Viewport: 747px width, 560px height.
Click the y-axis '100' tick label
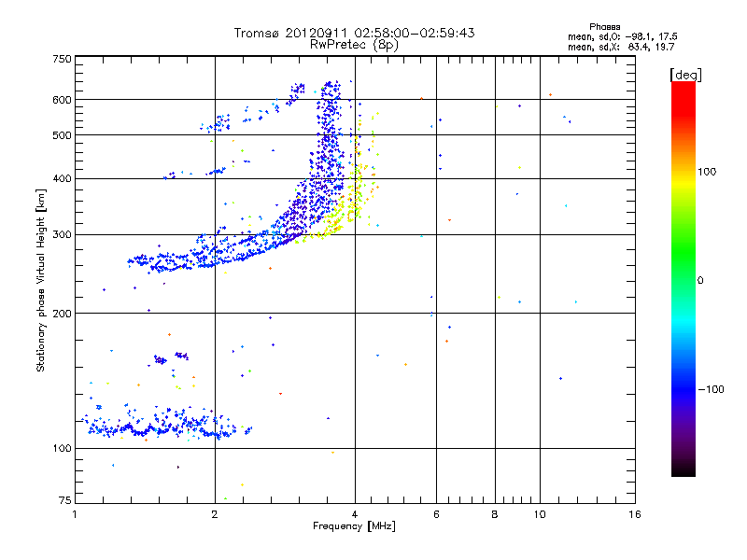click(x=62, y=449)
